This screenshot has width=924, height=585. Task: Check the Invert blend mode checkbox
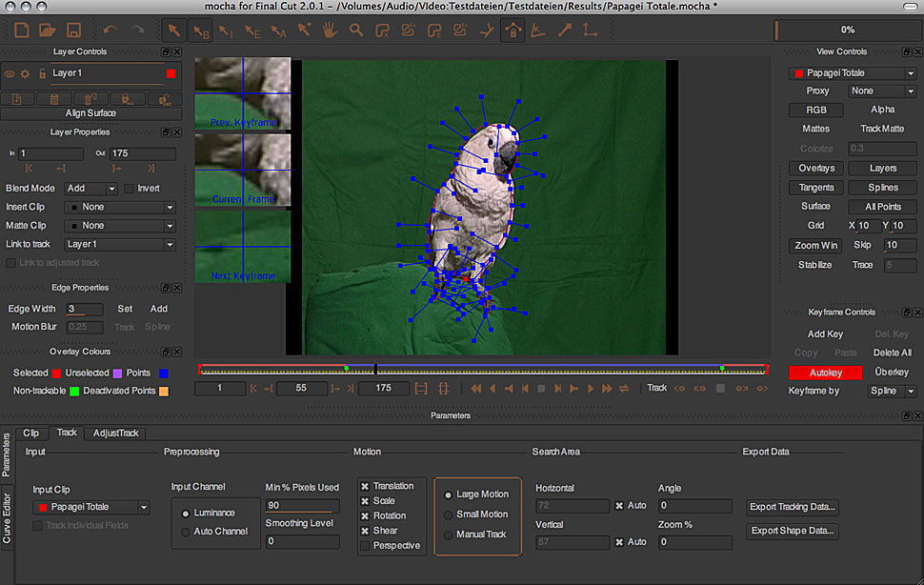coord(130,189)
